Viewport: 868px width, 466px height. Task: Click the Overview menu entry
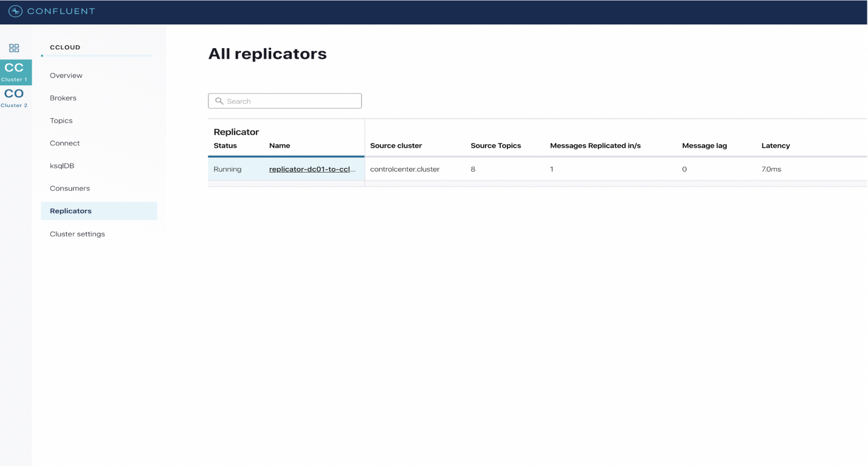(x=66, y=75)
